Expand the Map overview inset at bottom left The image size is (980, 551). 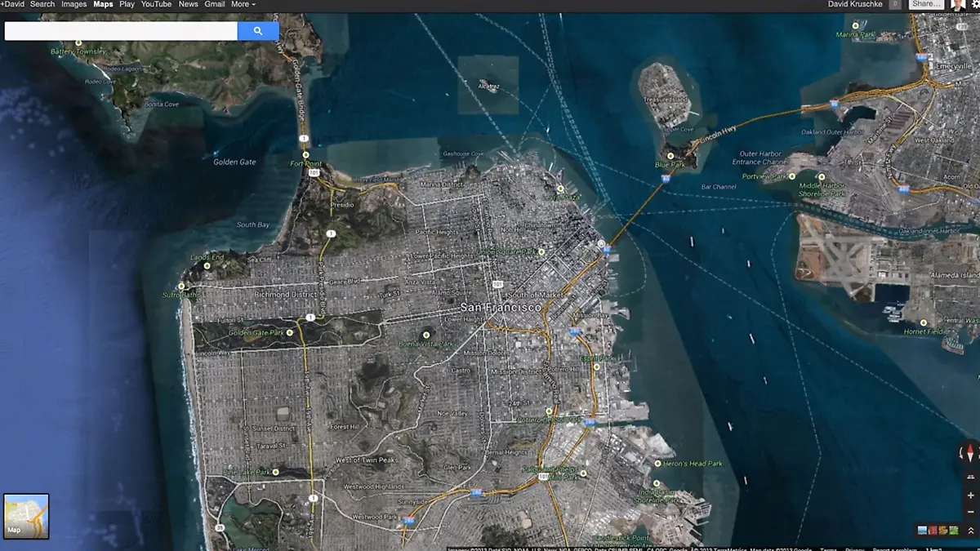(x=27, y=516)
